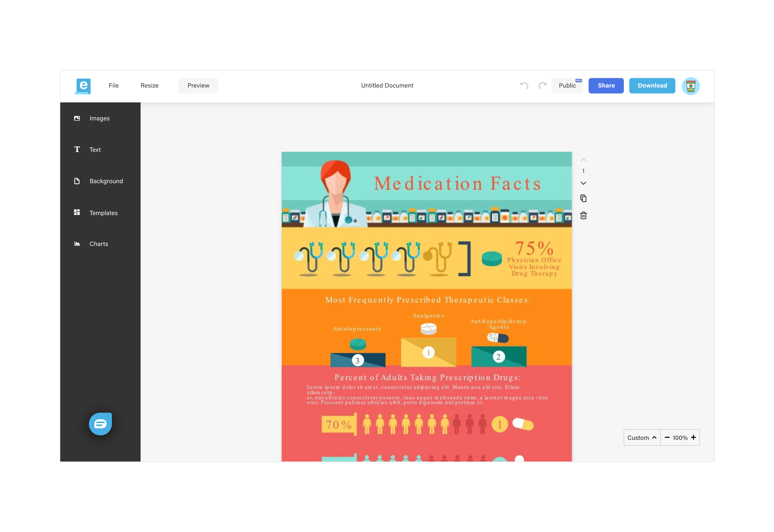This screenshot has height=532, width=774.
Task: Select the doctor illustration on canvas
Action: [x=335, y=193]
